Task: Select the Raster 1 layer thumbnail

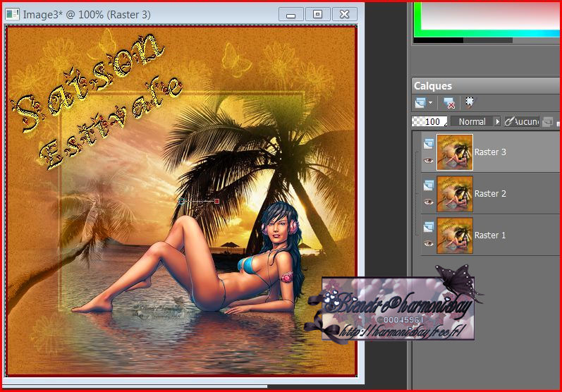Action: tap(455, 235)
